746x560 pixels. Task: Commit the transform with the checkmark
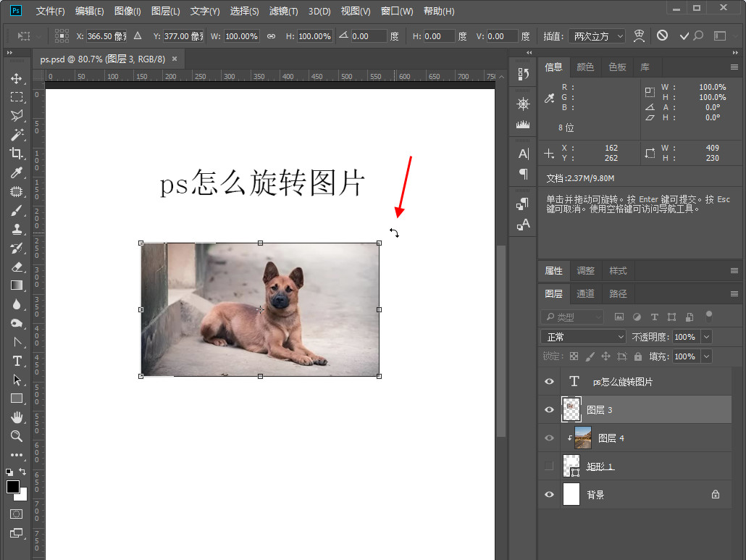(x=684, y=35)
